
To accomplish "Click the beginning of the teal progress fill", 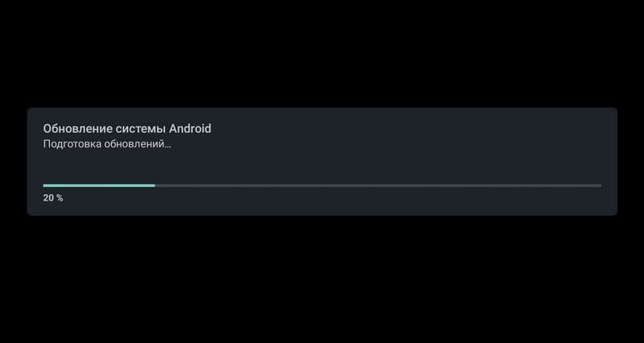I will 45,185.
